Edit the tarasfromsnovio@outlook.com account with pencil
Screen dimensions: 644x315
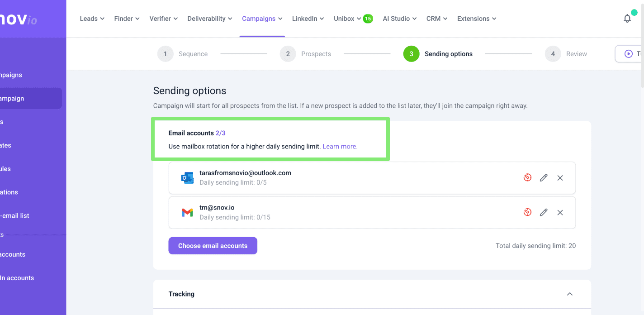pos(544,178)
